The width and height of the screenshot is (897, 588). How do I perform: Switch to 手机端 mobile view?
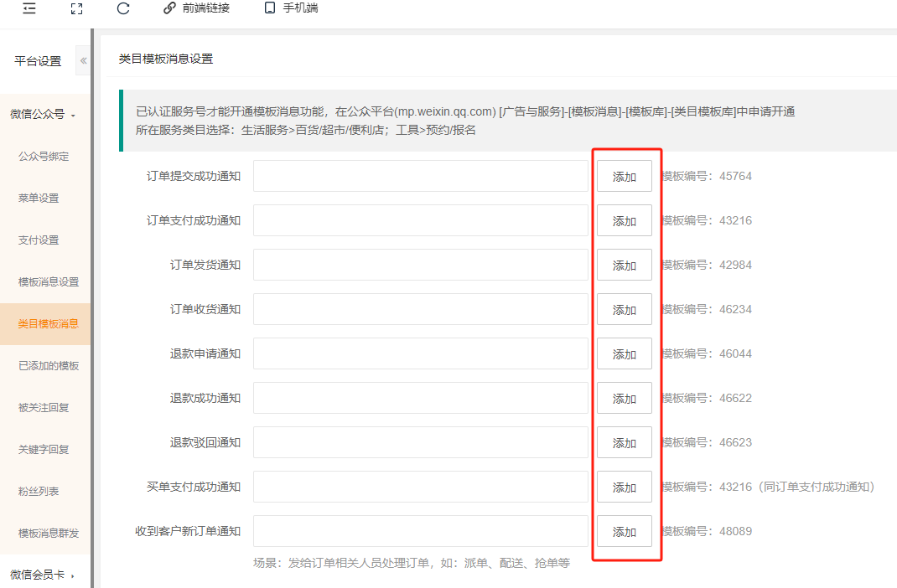[291, 8]
